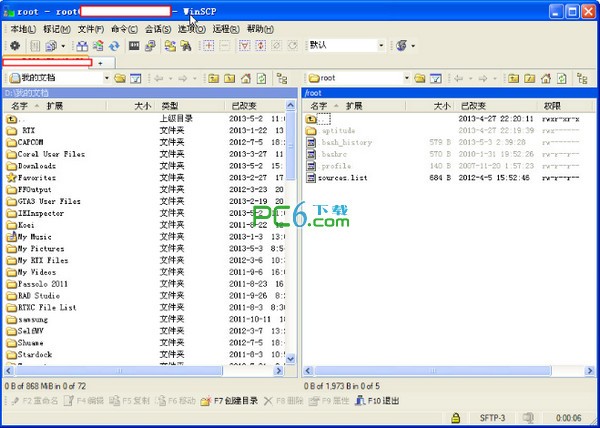Add a new session tab with plus
The height and width of the screenshot is (428, 600).
click(x=101, y=63)
